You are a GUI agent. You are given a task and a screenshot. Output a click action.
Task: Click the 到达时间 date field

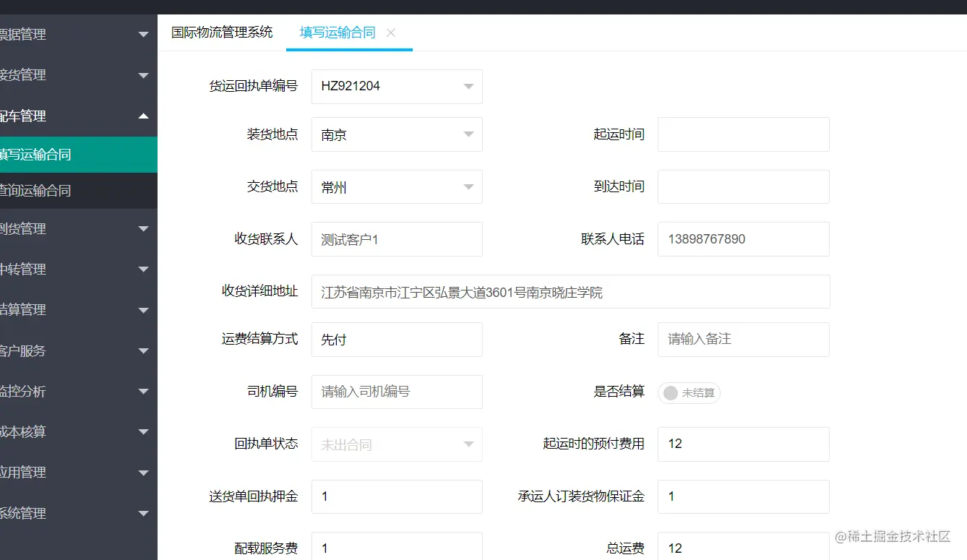pyautogui.click(x=743, y=187)
